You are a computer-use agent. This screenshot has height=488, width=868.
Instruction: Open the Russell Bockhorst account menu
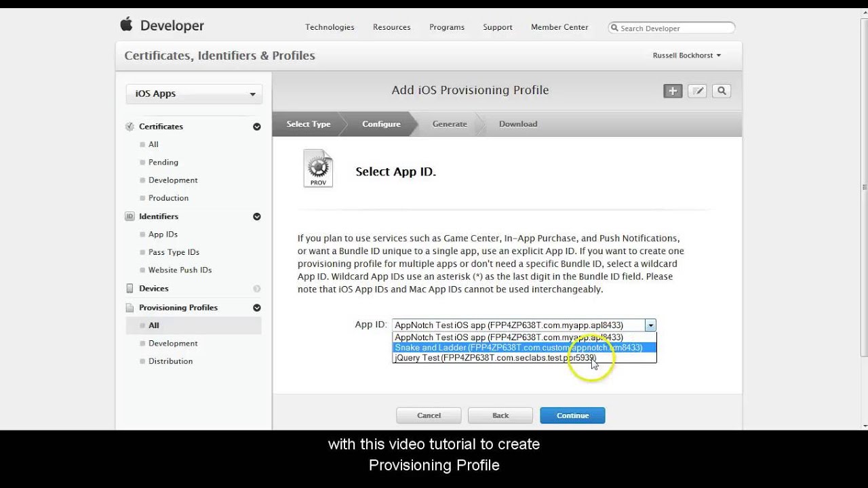(x=687, y=56)
